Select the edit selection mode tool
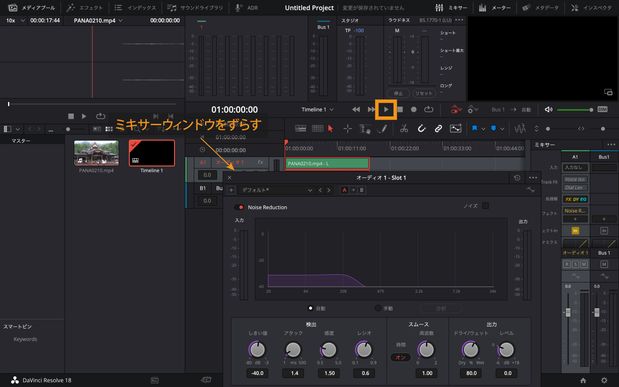The image size is (619, 387). (364, 129)
